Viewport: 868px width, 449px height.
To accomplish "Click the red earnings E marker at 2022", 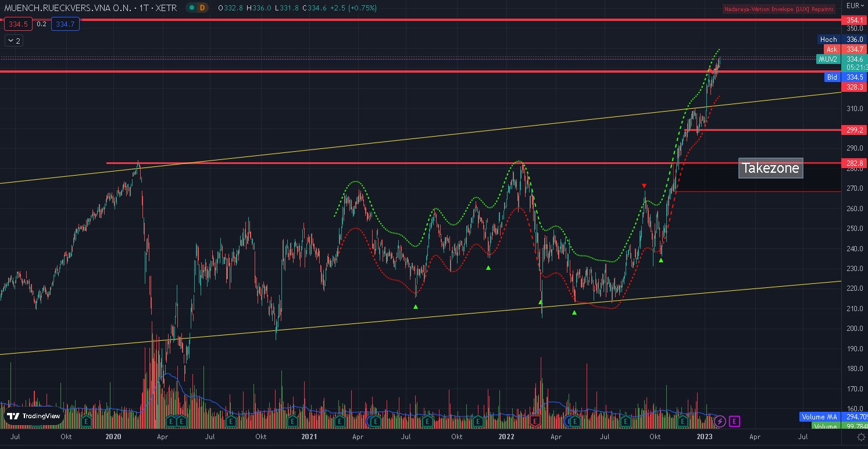I will coord(535,421).
